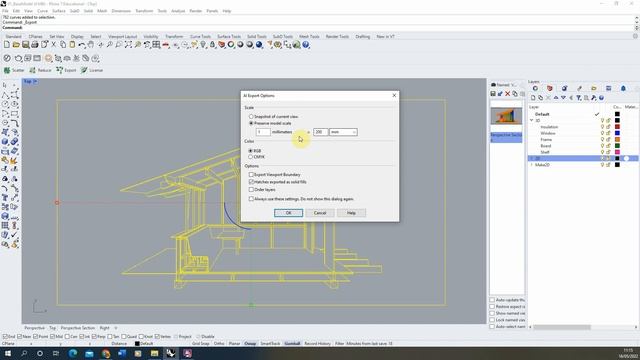Switch to Curve Tools toolbar tab
The width and height of the screenshot is (640, 360).
coord(200,37)
